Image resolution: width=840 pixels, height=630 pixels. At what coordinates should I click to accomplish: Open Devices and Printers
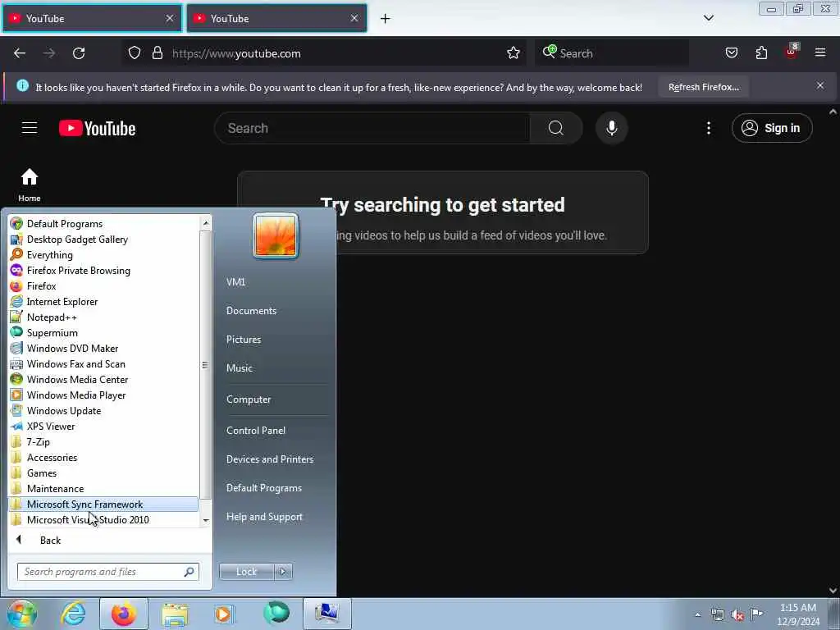269,459
